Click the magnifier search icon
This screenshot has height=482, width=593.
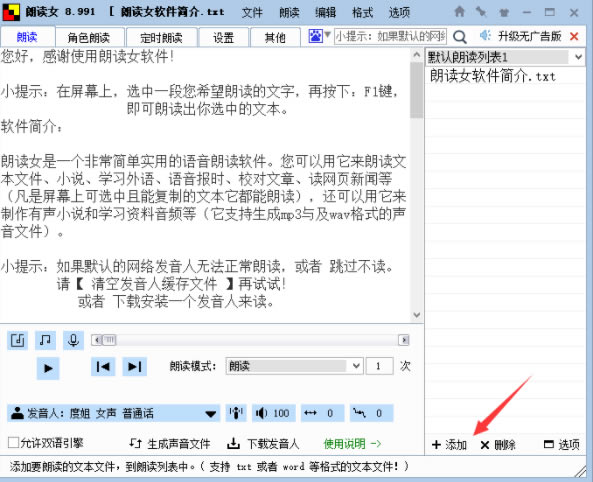(x=459, y=37)
